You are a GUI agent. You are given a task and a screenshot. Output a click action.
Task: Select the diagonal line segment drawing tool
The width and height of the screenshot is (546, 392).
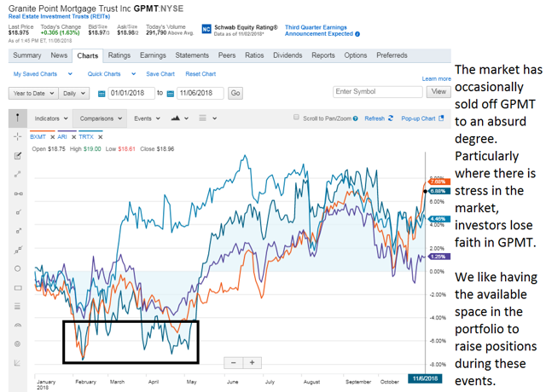pyautogui.click(x=18, y=174)
